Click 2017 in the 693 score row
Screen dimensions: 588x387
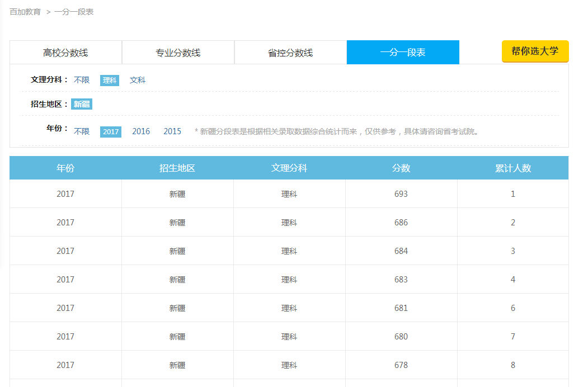coord(65,194)
